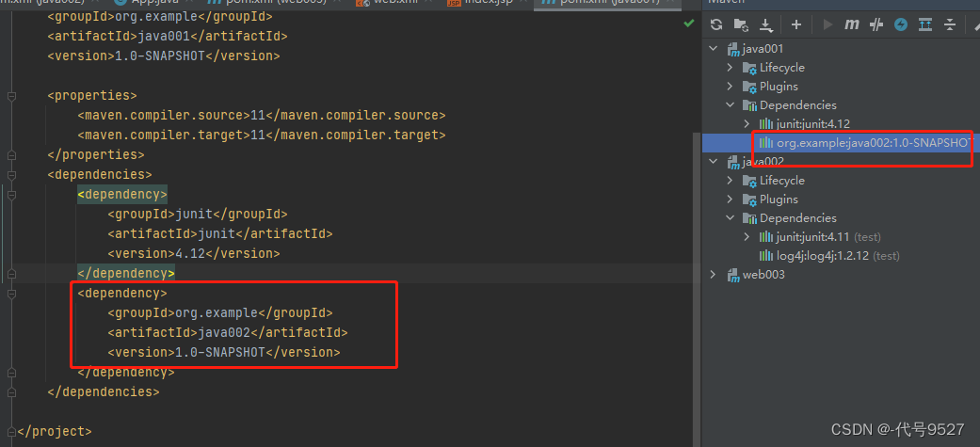Click the groupId junit line
Viewport: 980px width, 447px height.
[x=198, y=215]
